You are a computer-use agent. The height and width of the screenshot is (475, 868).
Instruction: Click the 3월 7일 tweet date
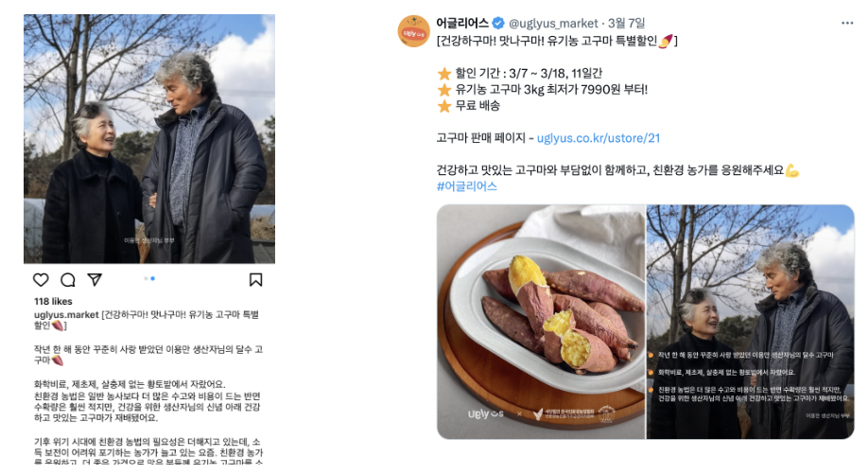pos(627,24)
